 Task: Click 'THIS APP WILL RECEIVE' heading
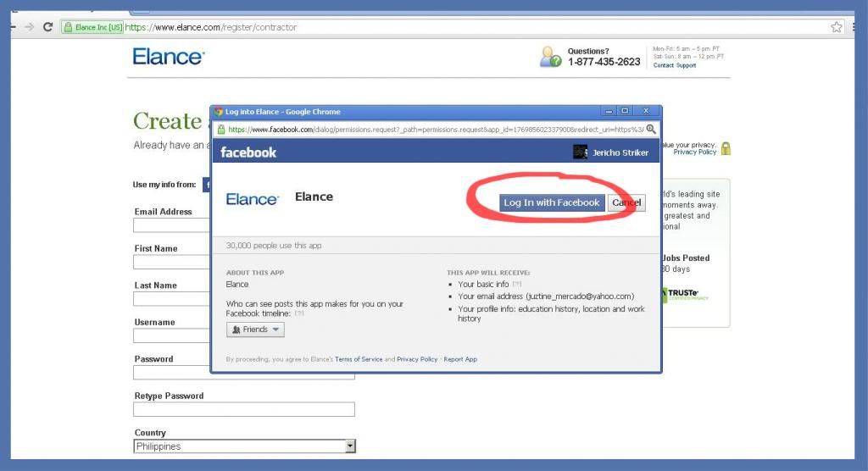click(488, 272)
